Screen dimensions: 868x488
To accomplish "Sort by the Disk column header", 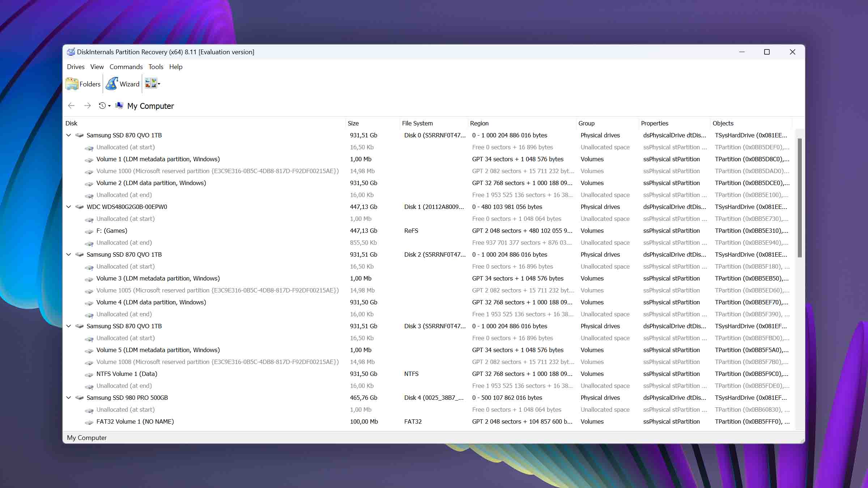I will pyautogui.click(x=204, y=123).
